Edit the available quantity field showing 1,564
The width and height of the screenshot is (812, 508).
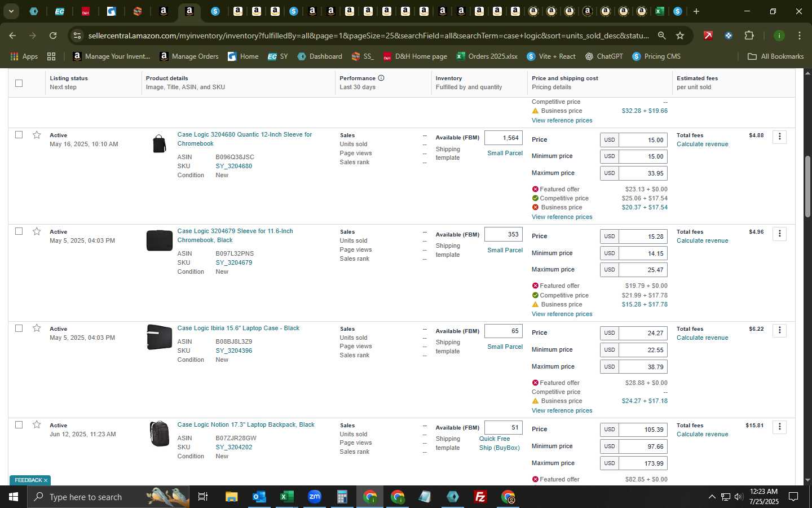(504, 138)
